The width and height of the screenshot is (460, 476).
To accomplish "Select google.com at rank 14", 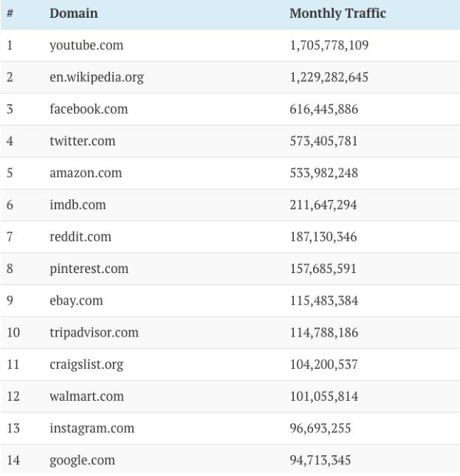I will click(82, 461).
